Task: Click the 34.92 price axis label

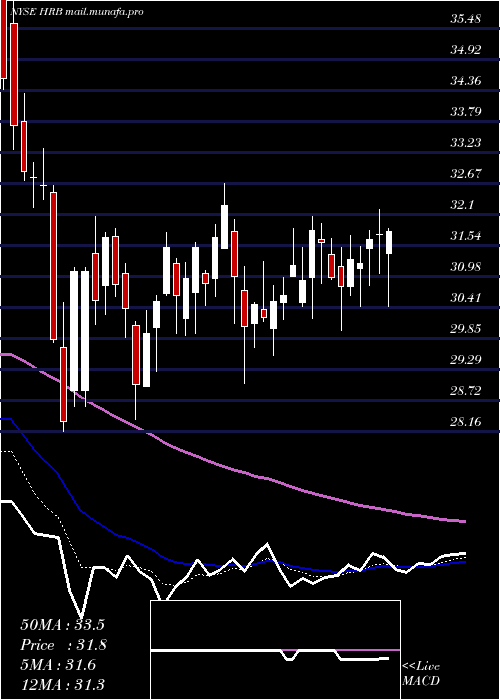Action: tap(466, 50)
